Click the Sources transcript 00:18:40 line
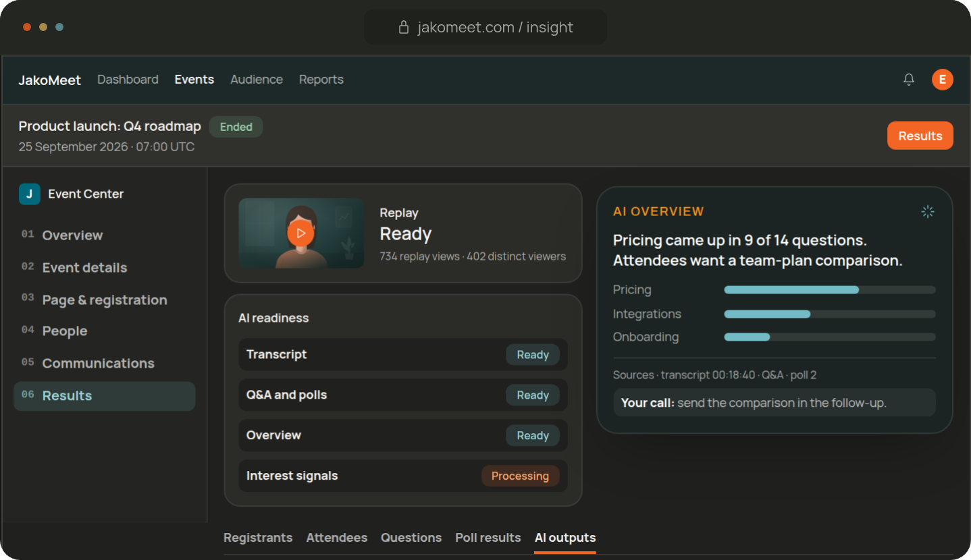Viewport: 971px width, 560px height. [715, 375]
